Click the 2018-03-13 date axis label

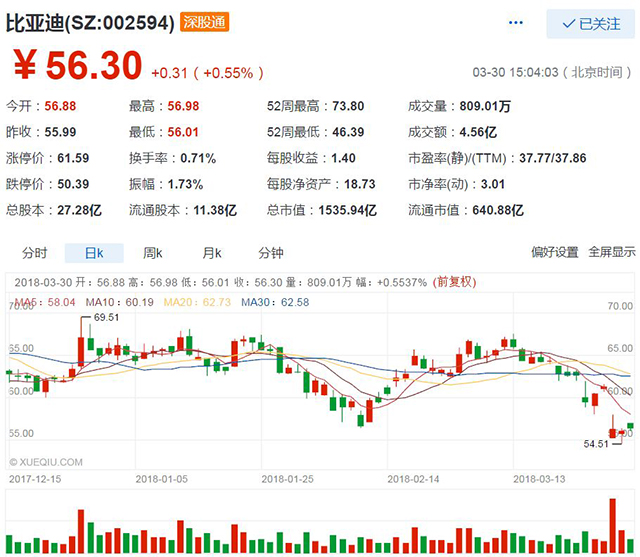pos(539,479)
